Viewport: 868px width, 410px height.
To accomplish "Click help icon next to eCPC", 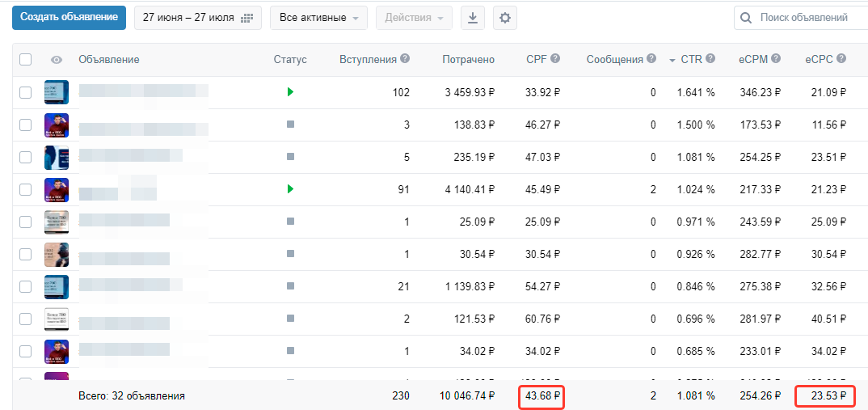I will (842, 59).
